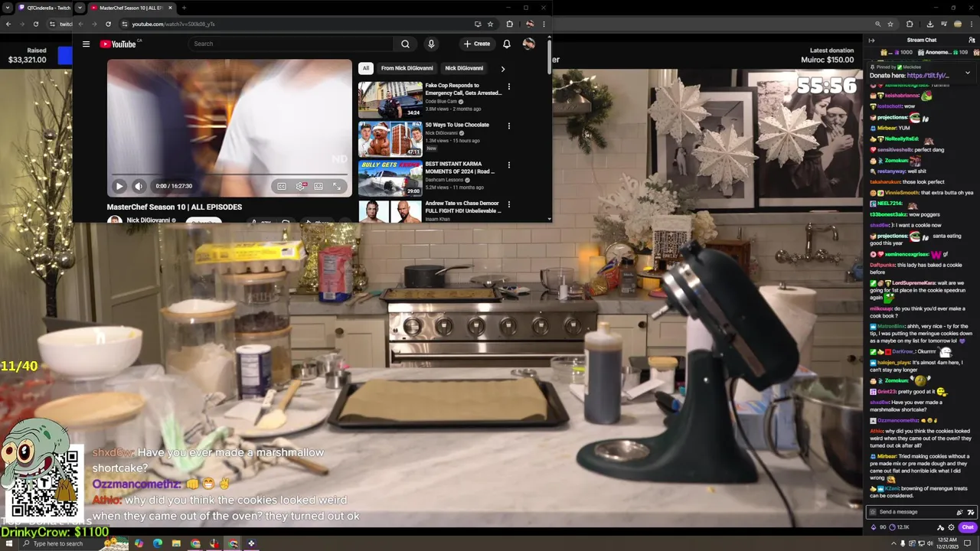This screenshot has width=980, height=551.
Task: Open options menu for '50 Ways To Use Chocolate'
Action: pyautogui.click(x=508, y=126)
